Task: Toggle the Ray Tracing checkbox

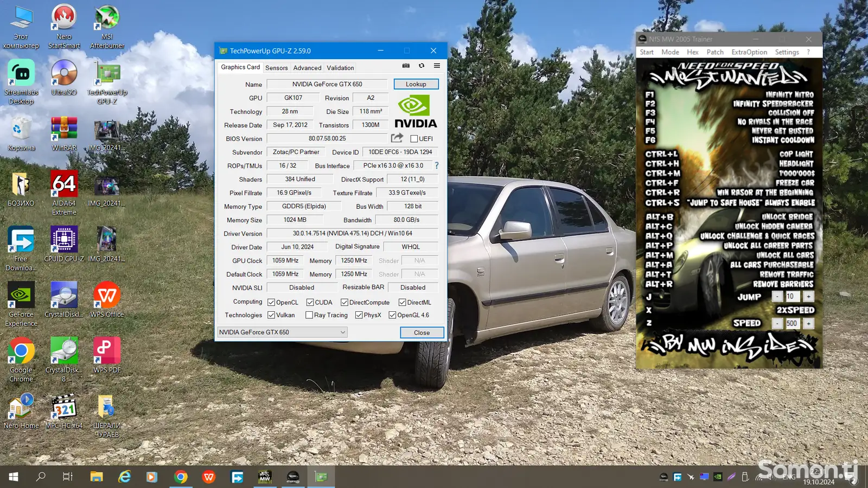Action: point(309,315)
